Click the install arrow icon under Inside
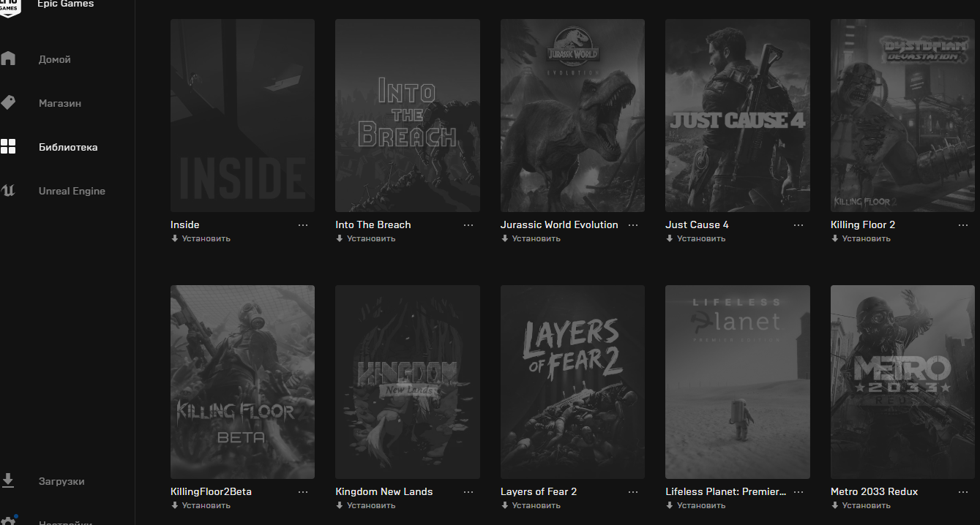980x525 pixels. [174, 238]
